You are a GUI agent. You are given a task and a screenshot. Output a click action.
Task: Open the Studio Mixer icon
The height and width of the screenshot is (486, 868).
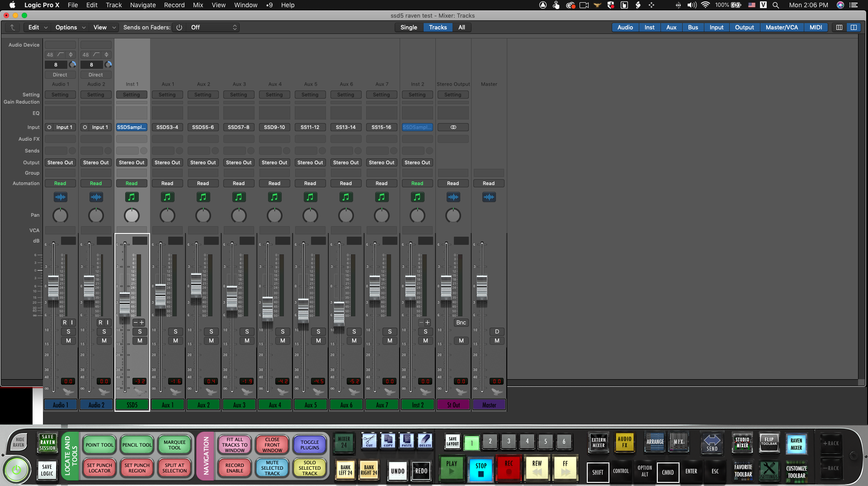pos(742,442)
